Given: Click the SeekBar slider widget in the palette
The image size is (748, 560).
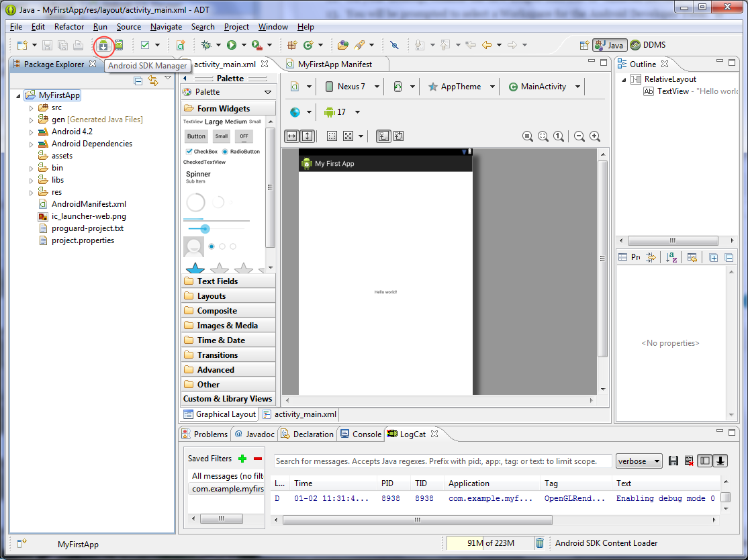Looking at the screenshot, I should click(x=216, y=229).
